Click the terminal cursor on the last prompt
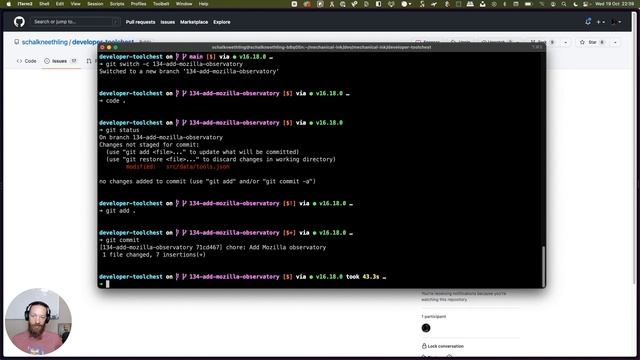Viewport: 640px width, 360px height. click(108, 284)
